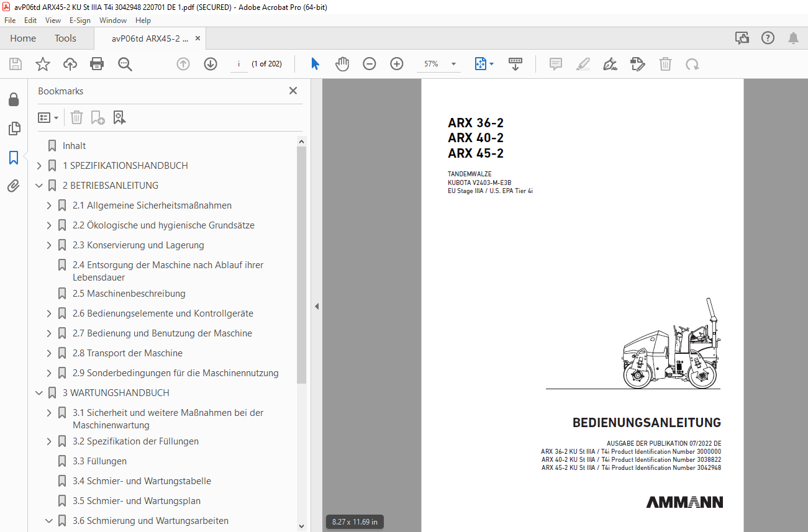The height and width of the screenshot is (532, 808).
Task: Open the Find text magnifier tool
Action: click(x=125, y=64)
